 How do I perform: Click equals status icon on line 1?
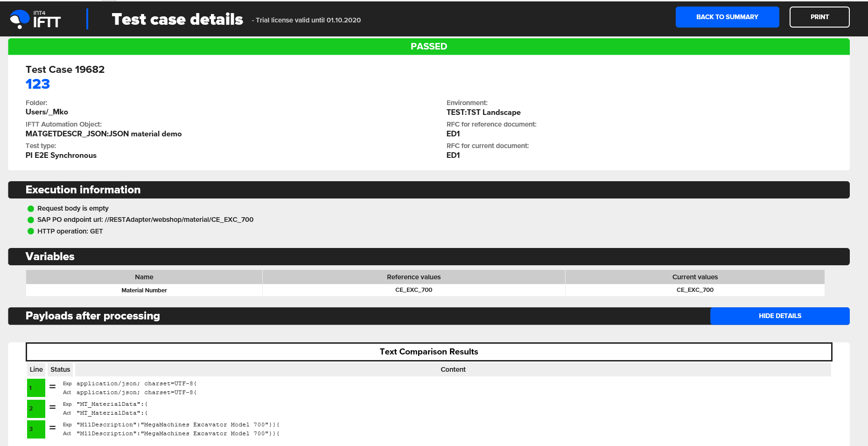[x=53, y=387]
